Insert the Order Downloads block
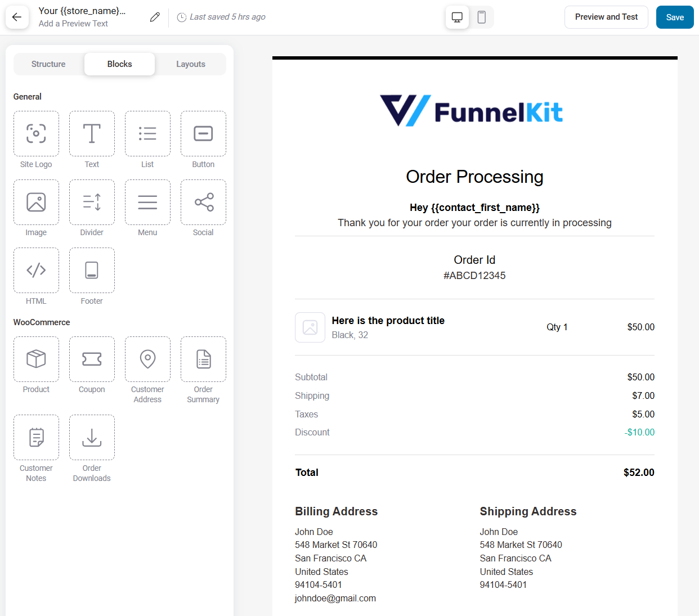 click(92, 438)
